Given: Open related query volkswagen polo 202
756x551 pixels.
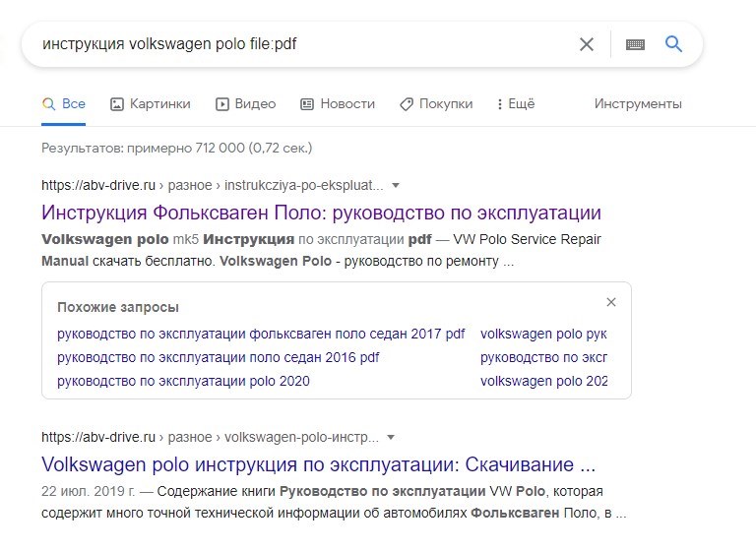Looking at the screenshot, I should [543, 381].
